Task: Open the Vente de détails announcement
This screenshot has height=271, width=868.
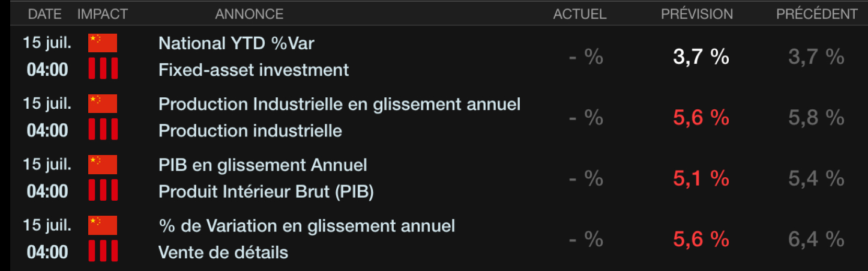Action: pyautogui.click(x=223, y=252)
